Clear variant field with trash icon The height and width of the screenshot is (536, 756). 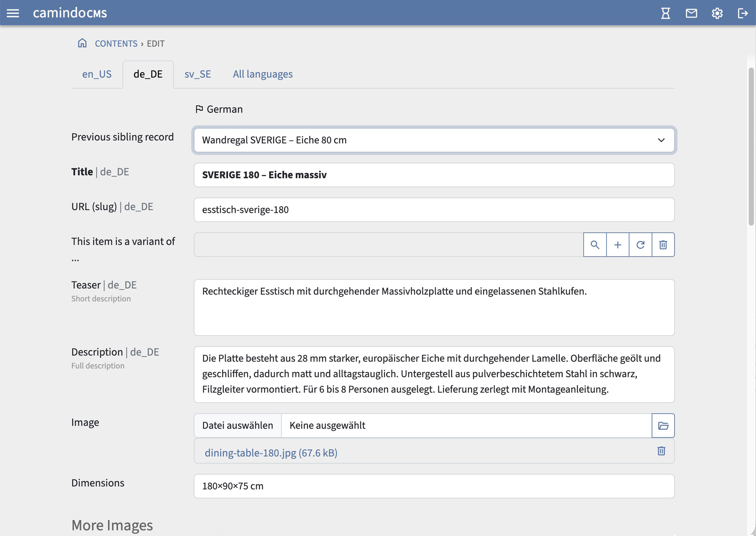click(x=663, y=245)
